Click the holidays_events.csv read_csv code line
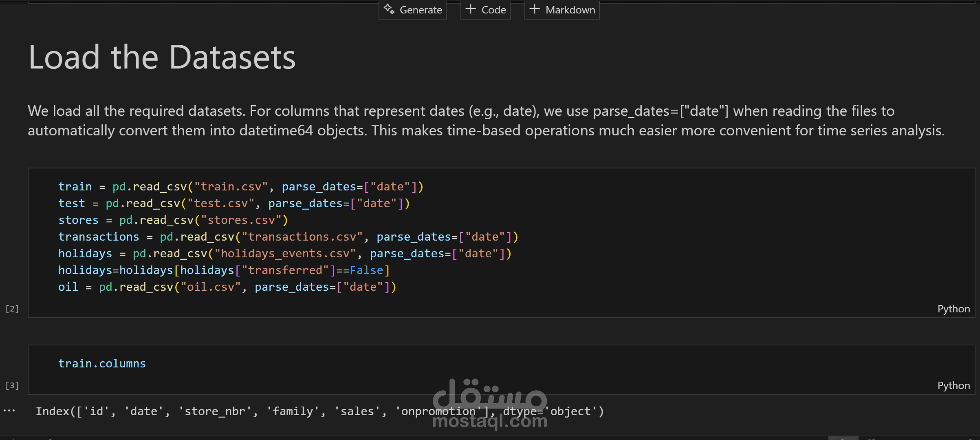Viewport: 980px width, 440px height. 285,254
